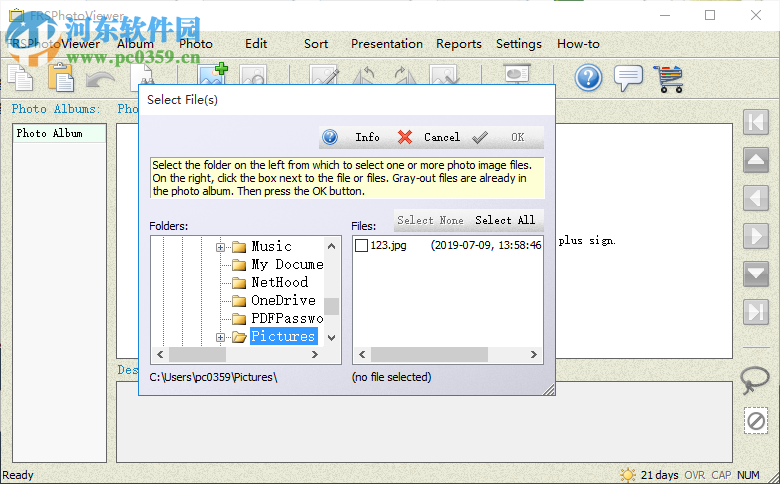This screenshot has height=484, width=780.
Task: Start the Presentation screen toolbar icon
Action: point(517,74)
